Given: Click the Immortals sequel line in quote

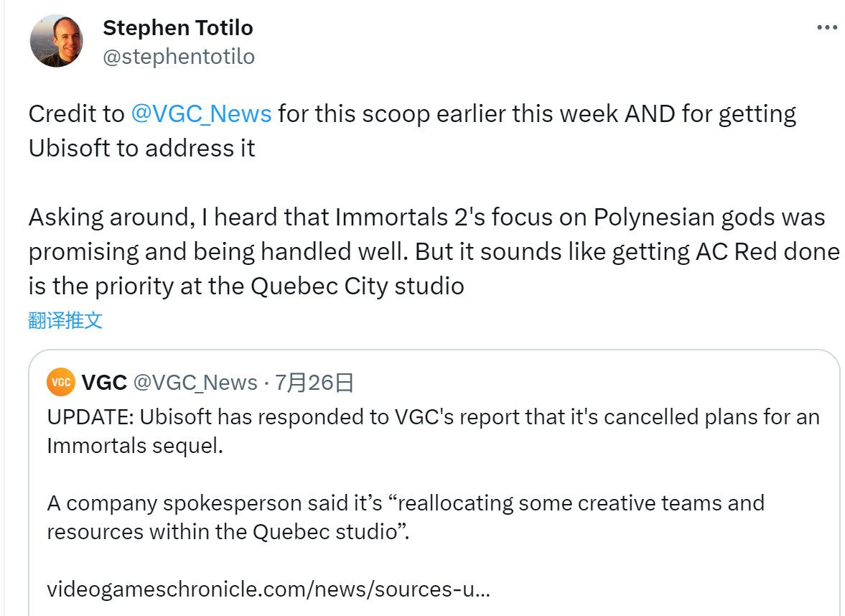Looking at the screenshot, I should (x=135, y=447).
